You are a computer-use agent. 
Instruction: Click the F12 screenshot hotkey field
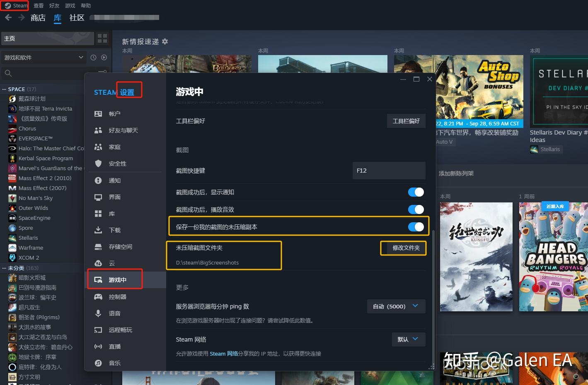click(x=388, y=170)
